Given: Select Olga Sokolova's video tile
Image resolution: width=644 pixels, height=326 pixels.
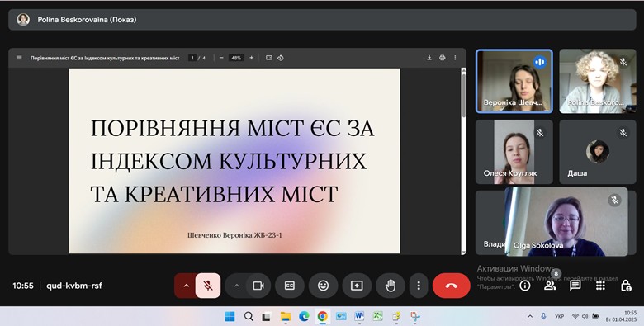Looking at the screenshot, I should [x=566, y=222].
